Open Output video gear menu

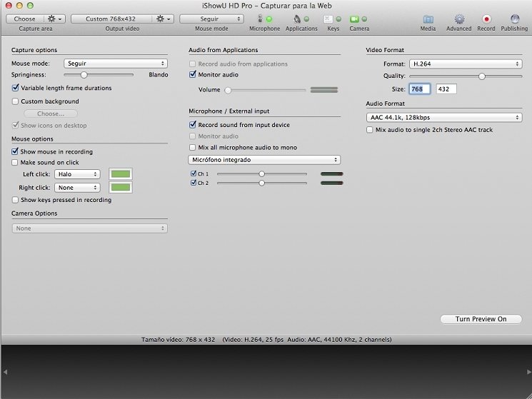[x=164, y=19]
